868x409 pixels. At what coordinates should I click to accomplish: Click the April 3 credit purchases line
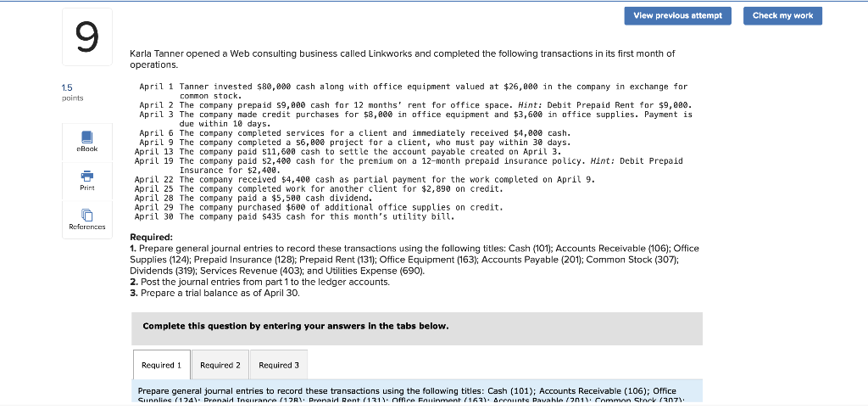point(415,119)
